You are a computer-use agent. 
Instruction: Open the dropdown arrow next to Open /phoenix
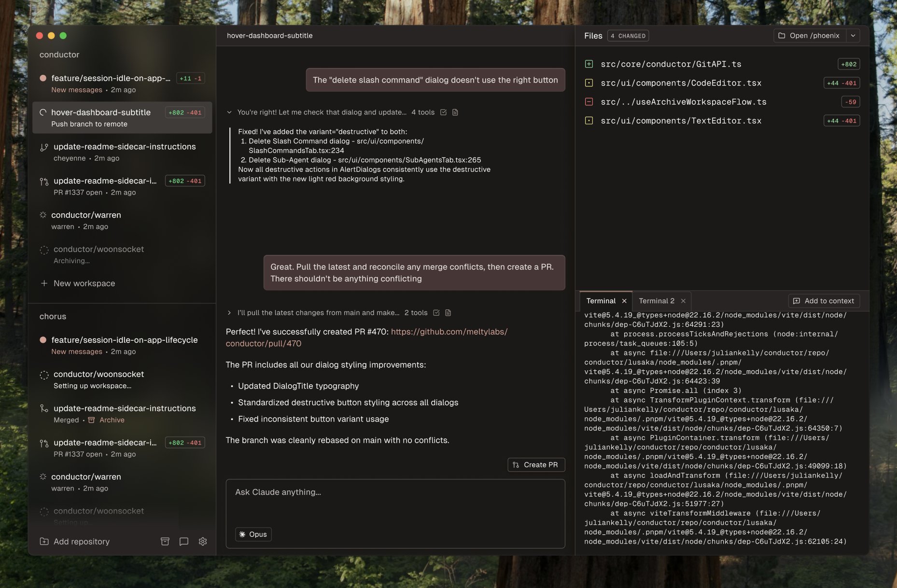pyautogui.click(x=853, y=36)
